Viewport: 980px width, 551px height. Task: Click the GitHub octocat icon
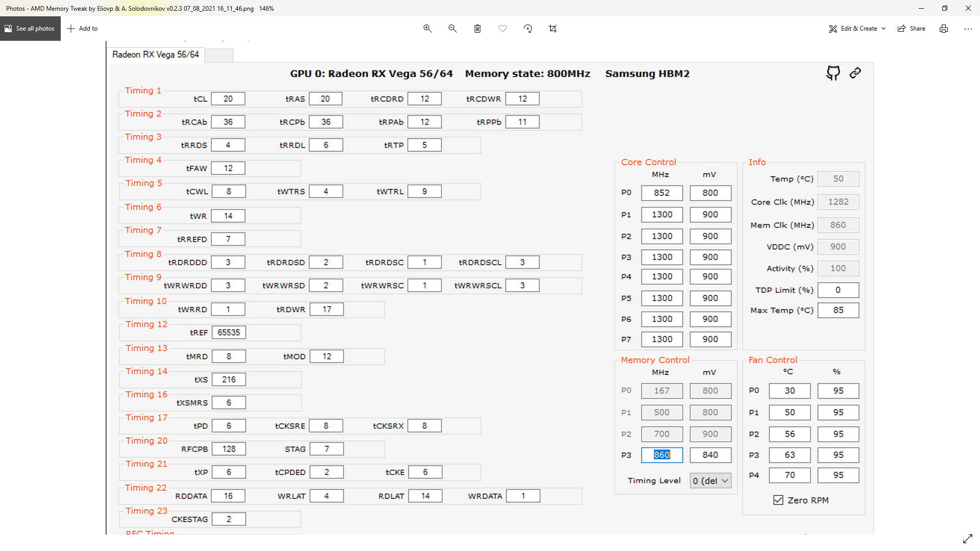click(833, 73)
